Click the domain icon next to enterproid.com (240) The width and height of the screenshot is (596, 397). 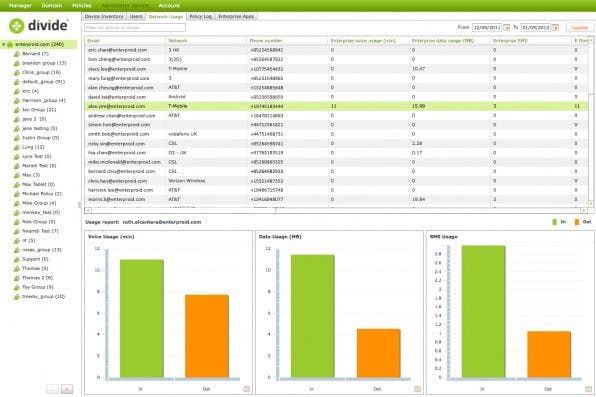coord(10,44)
